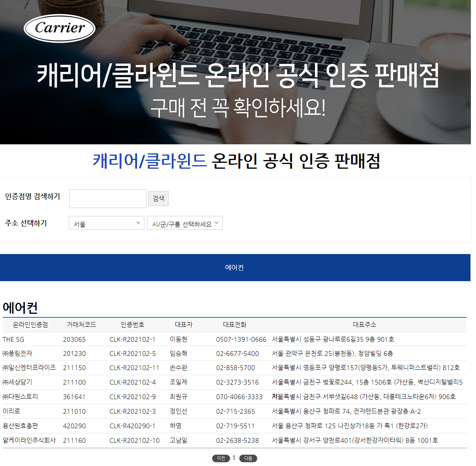Viewport: 476px width, 466px height.
Task: Click representative name 이동현
Action: click(x=179, y=339)
